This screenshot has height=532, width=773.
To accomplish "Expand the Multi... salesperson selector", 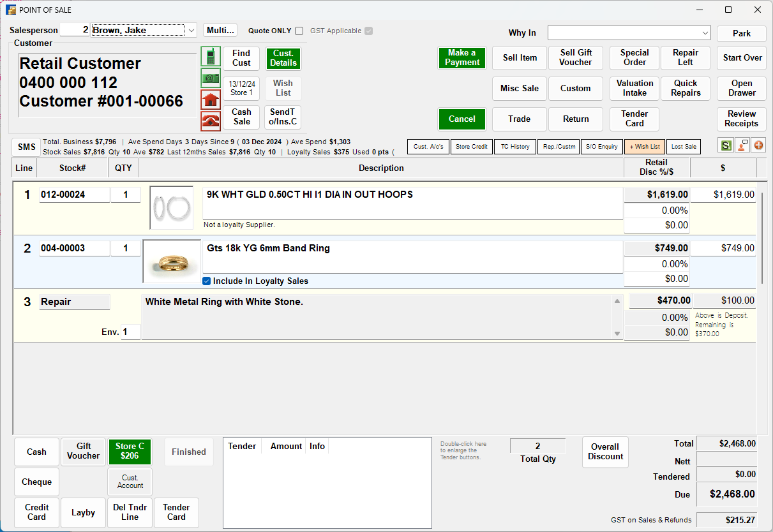I will pyautogui.click(x=220, y=29).
